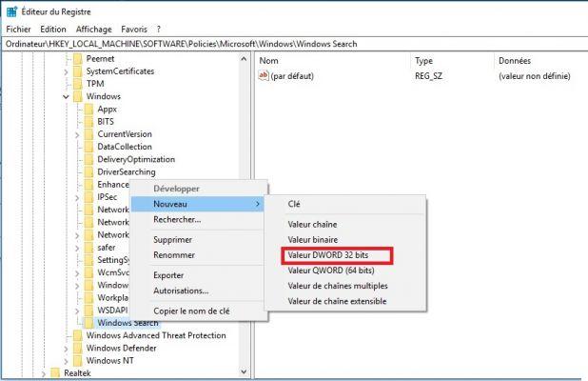This screenshot has width=588, height=381.
Task: Open the ? help menu
Action: [159, 30]
